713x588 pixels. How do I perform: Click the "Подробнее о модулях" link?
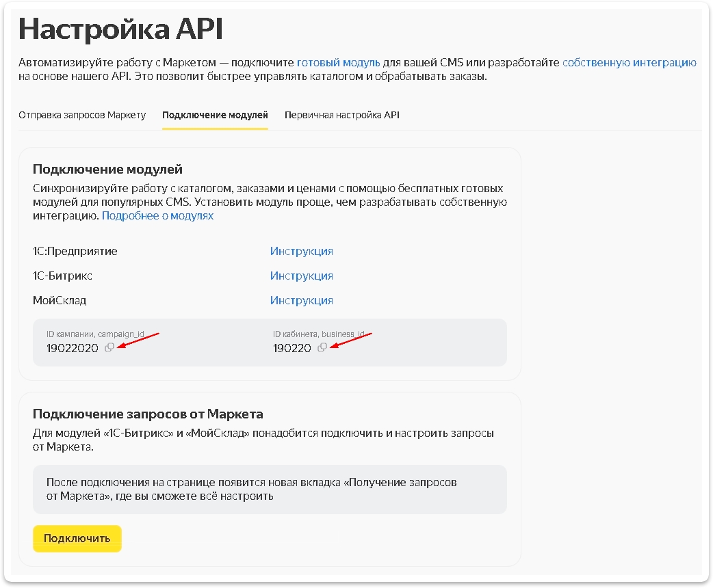coord(157,215)
